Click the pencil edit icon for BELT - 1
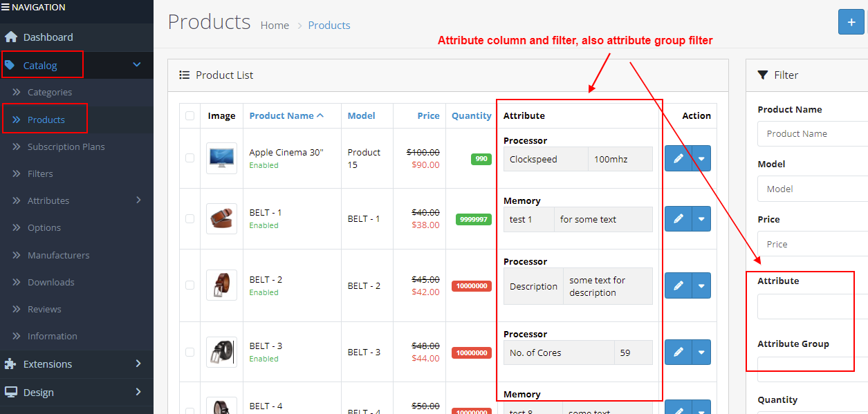Viewport: 868px width, 414px height. point(678,218)
